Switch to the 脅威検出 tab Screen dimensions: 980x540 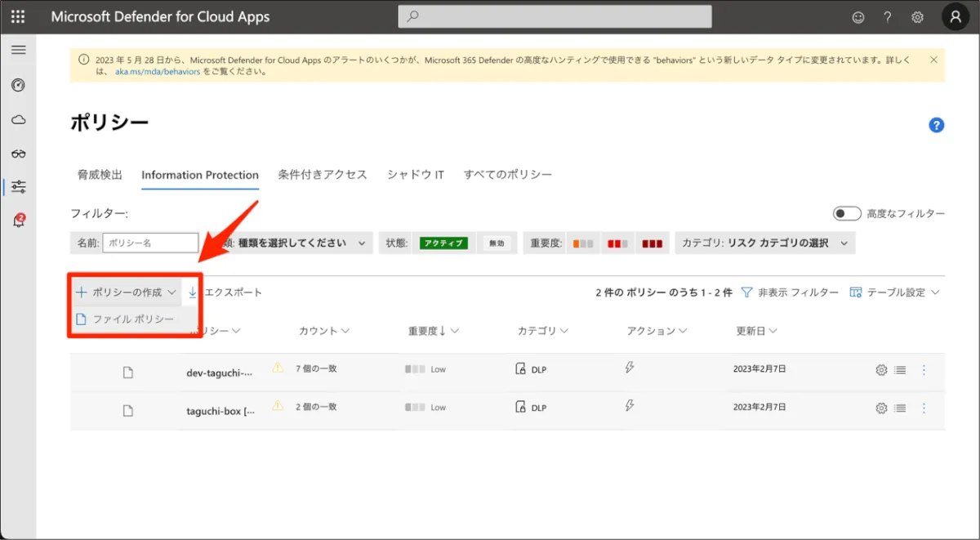100,175
